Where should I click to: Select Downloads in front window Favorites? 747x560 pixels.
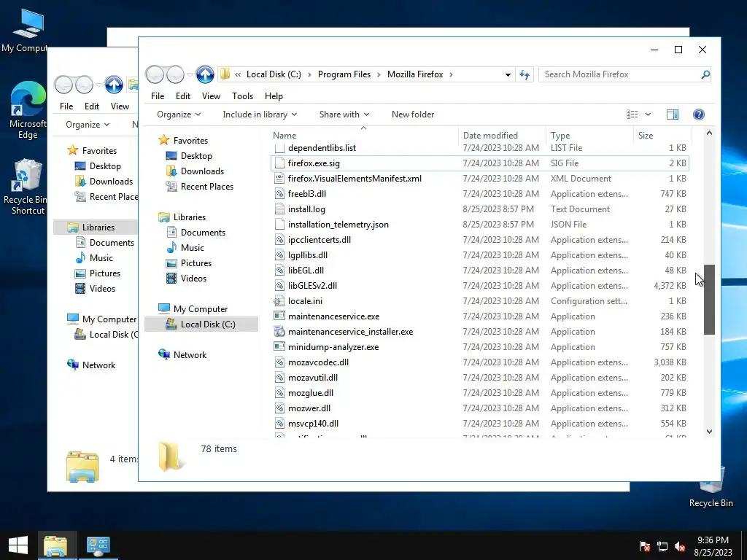[x=202, y=171]
